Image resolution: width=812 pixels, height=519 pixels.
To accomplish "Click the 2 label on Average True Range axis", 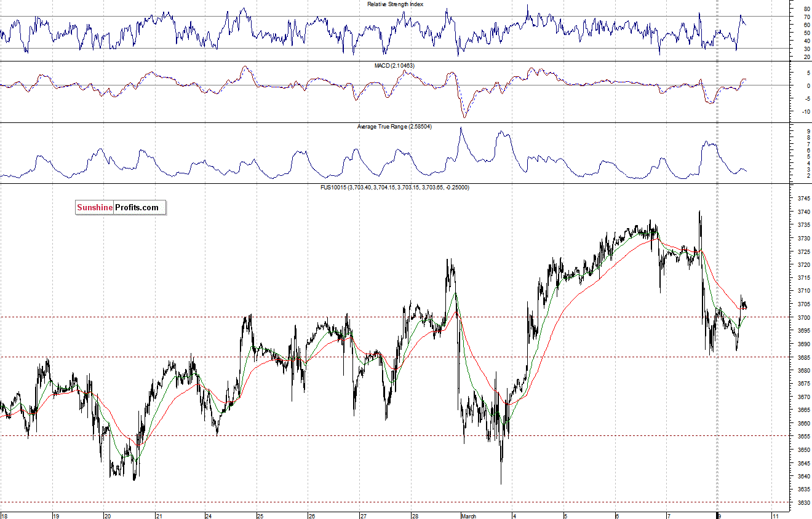I will pos(807,176).
